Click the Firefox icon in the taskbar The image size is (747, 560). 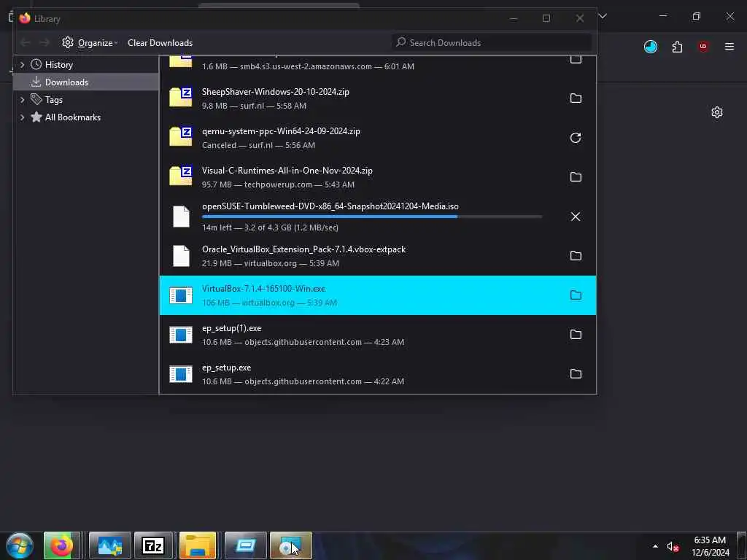pos(62,545)
